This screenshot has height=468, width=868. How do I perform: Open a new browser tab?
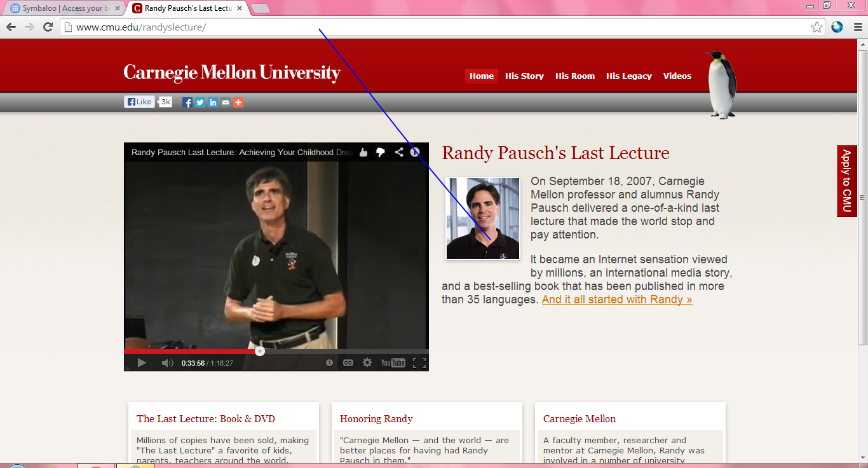261,8
